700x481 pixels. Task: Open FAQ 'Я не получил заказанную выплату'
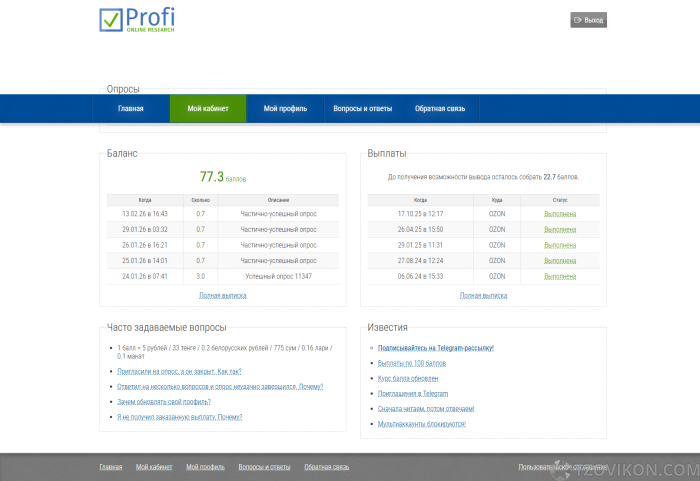coord(179,417)
